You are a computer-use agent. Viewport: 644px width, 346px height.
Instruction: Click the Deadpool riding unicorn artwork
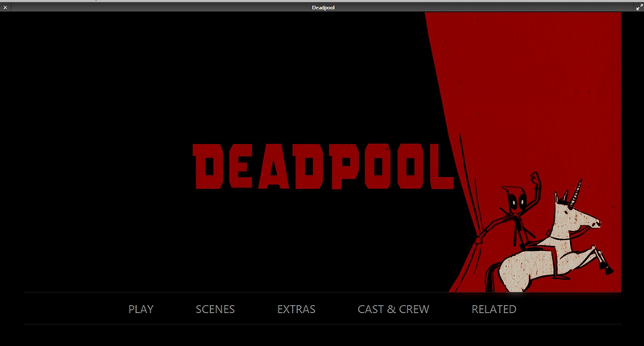pyautogui.click(x=547, y=232)
